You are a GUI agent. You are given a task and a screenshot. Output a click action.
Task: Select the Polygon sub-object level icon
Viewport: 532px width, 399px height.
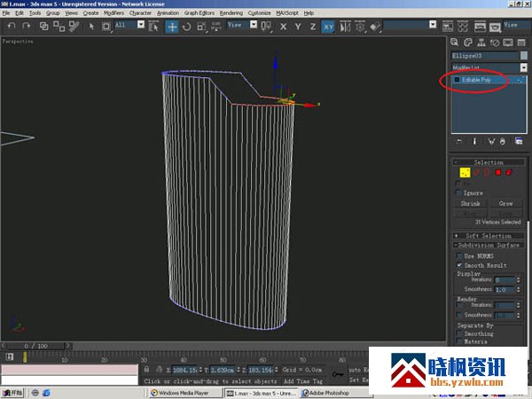click(498, 172)
